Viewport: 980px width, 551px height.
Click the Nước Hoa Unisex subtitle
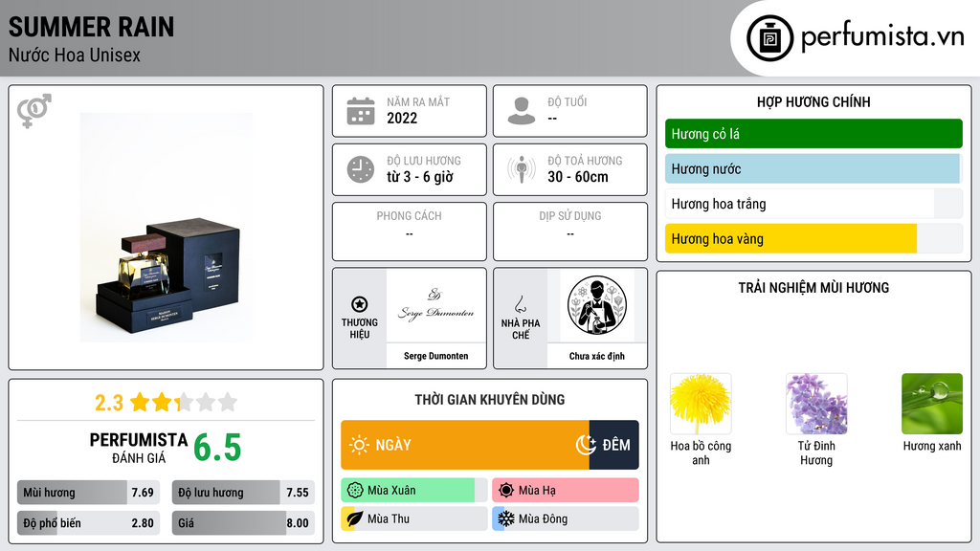(75, 55)
